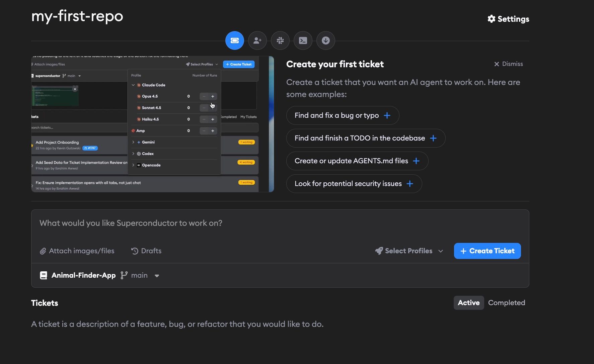594x364 pixels.
Task: Click the Attach images/files label
Action: pos(82,251)
